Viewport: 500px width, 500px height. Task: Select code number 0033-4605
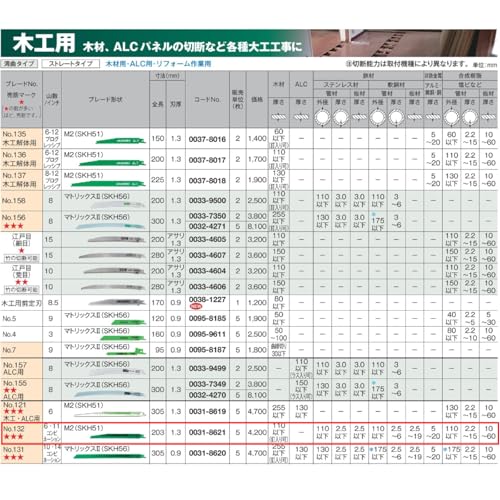click(x=207, y=239)
